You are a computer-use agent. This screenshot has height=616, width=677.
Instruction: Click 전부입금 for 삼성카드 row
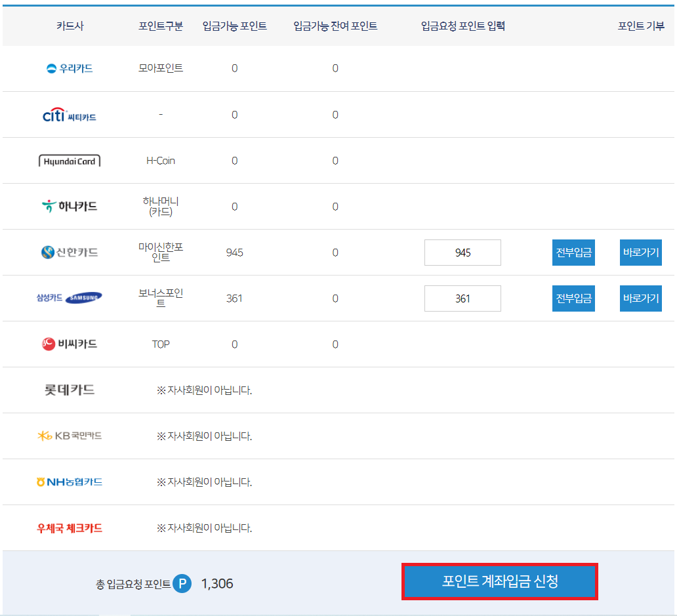click(x=573, y=298)
